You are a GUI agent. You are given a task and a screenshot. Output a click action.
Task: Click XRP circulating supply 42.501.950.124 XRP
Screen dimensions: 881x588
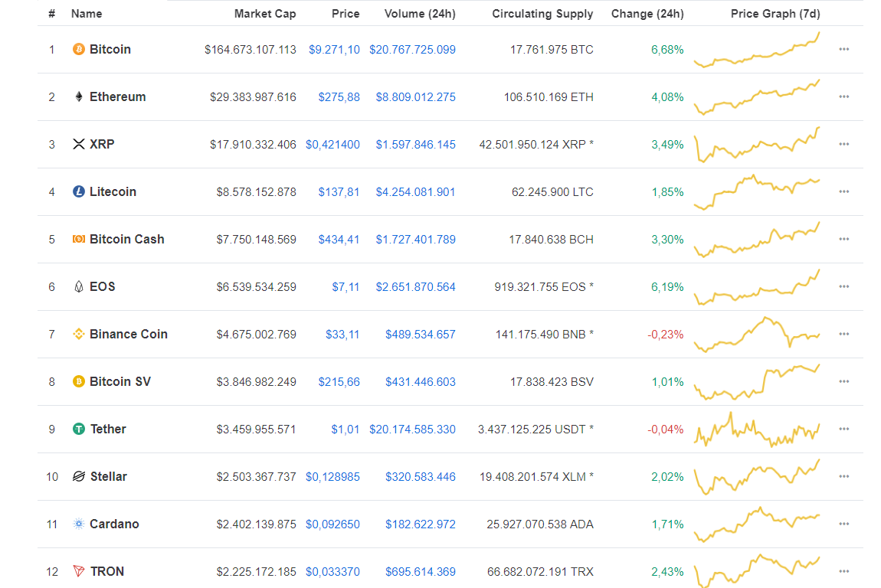pos(532,145)
